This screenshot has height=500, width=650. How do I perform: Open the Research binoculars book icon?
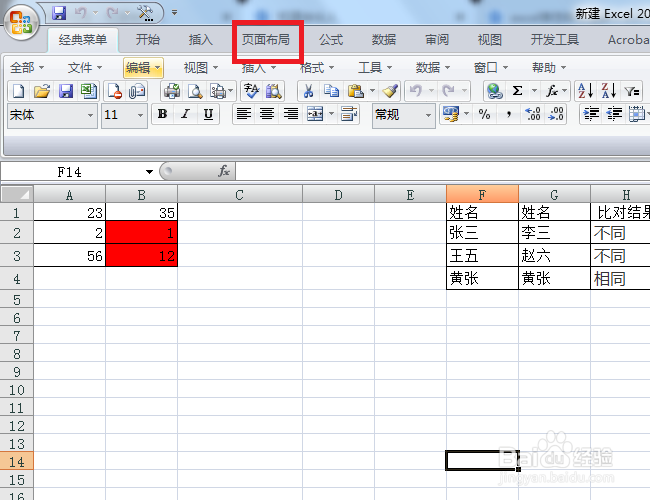click(x=273, y=91)
